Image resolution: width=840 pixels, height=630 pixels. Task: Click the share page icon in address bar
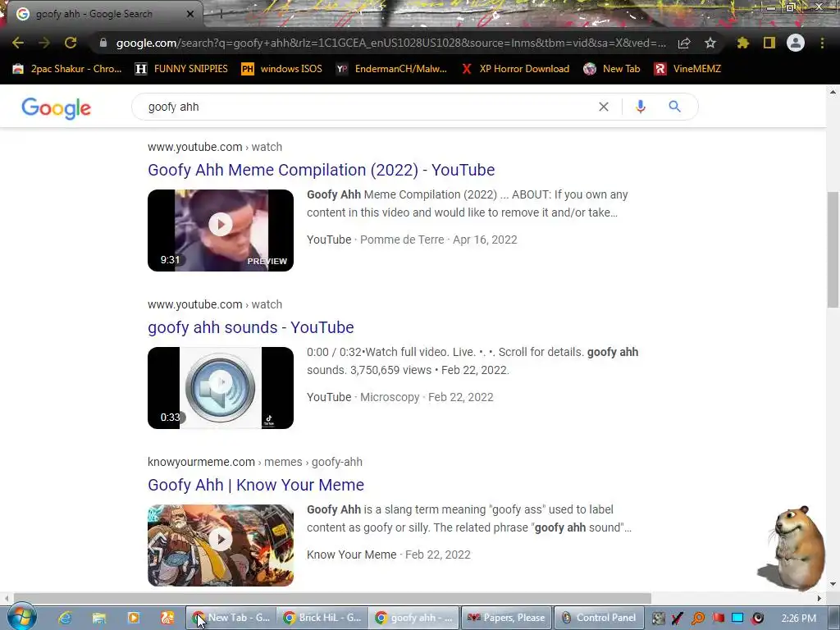684,43
